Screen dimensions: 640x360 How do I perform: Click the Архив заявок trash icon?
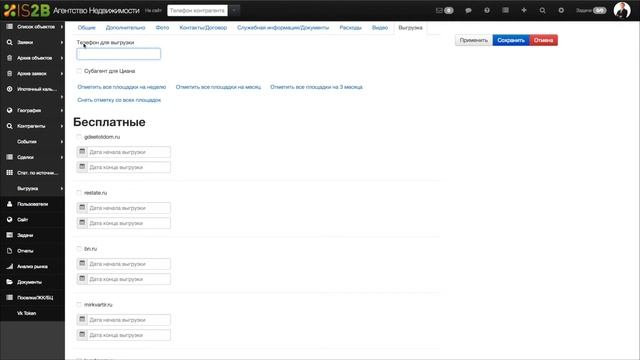[x=9, y=73]
